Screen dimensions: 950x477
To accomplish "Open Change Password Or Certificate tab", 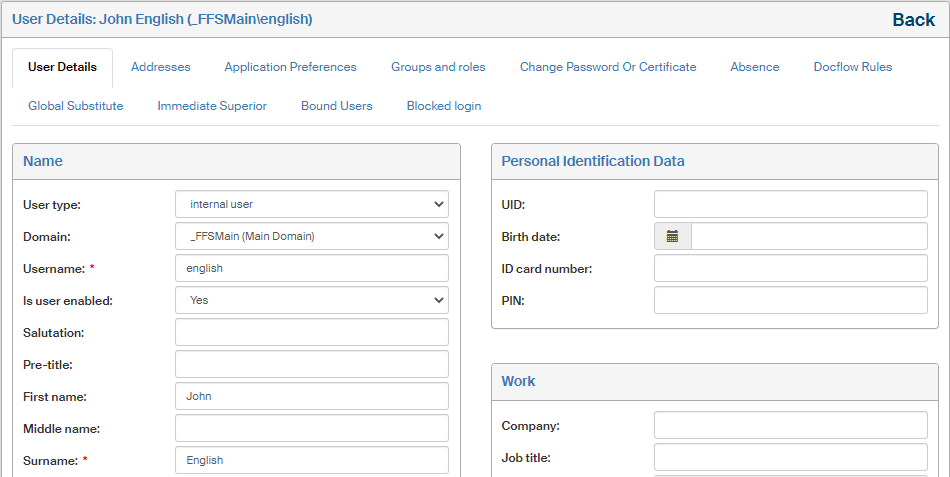I will 608,67.
